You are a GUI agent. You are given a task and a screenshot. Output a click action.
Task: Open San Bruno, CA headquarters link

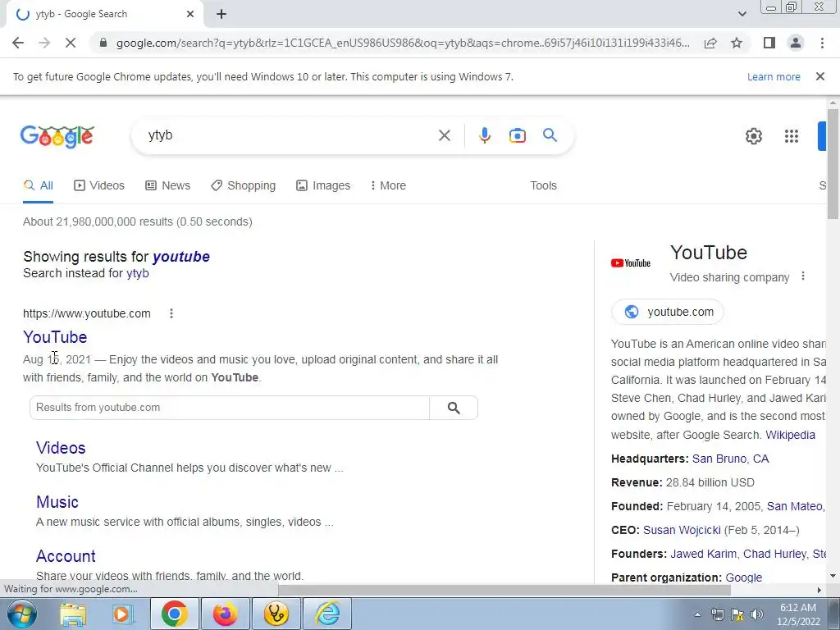(x=730, y=459)
